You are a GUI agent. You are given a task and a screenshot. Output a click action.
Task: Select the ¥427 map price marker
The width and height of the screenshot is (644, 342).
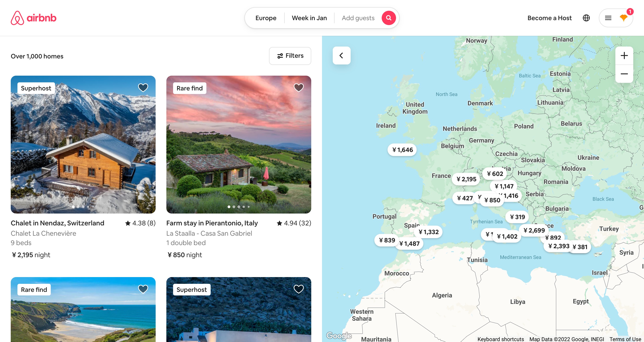(464, 198)
